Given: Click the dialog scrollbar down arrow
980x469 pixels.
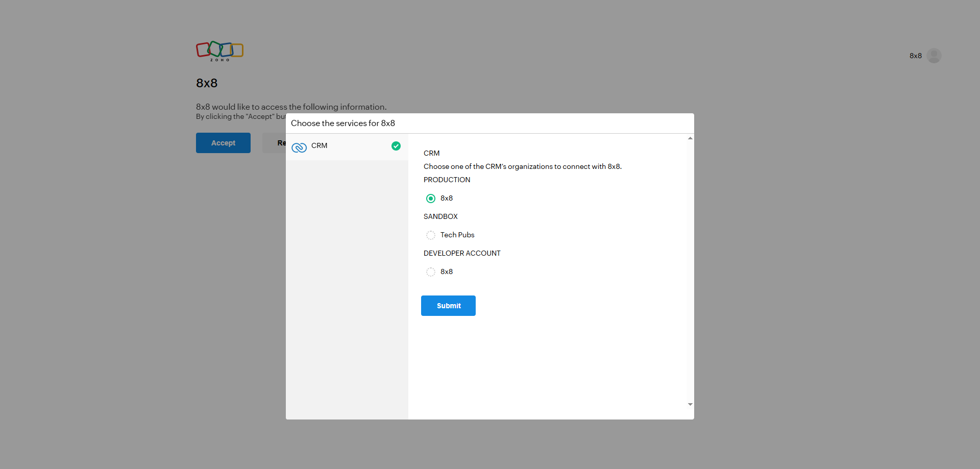Looking at the screenshot, I should point(690,404).
